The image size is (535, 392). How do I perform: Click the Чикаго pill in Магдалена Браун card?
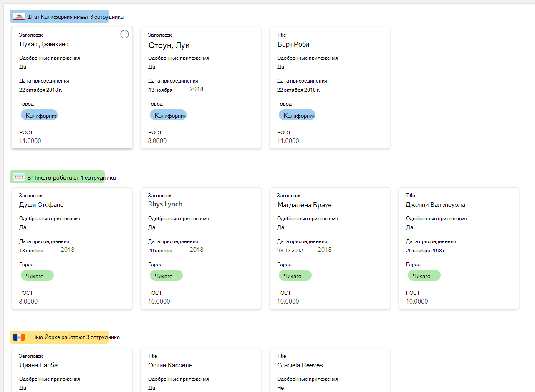[295, 275]
